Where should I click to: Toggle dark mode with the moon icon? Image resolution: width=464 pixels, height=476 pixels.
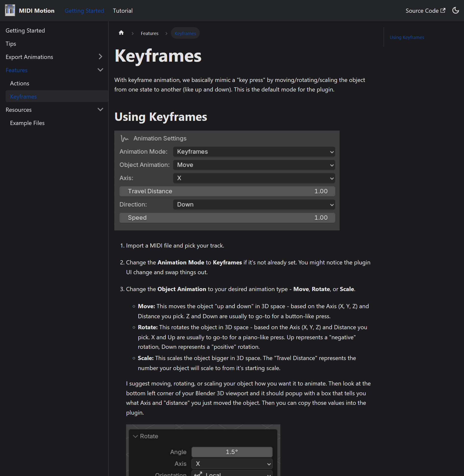pos(456,11)
